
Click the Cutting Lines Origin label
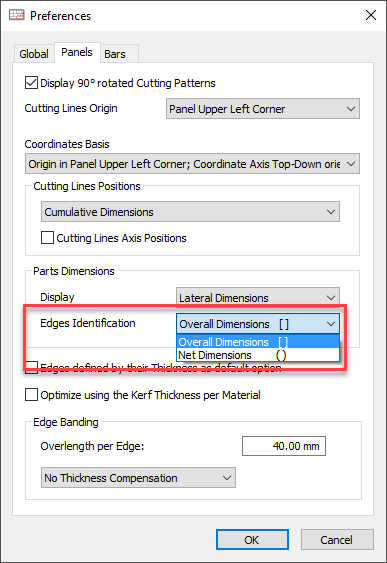71,108
